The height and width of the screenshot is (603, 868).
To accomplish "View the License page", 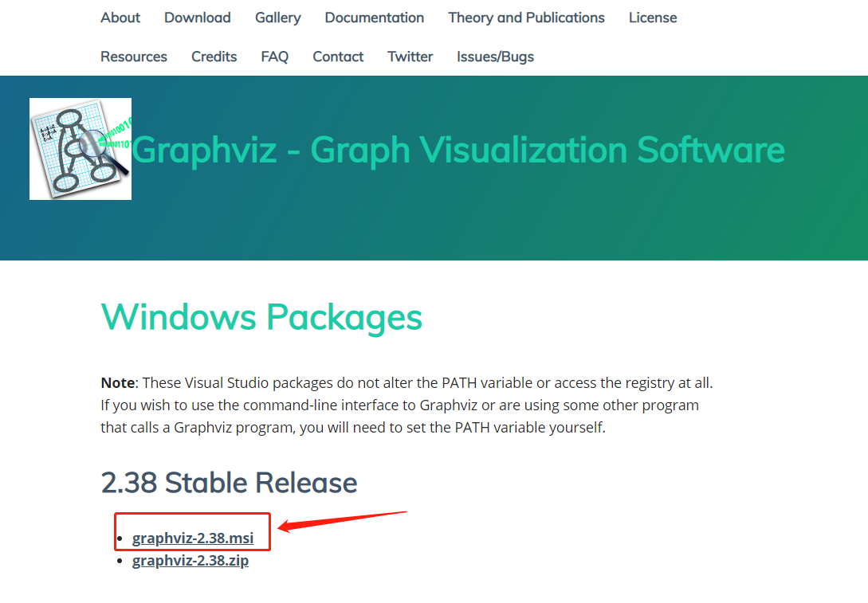I will point(652,17).
